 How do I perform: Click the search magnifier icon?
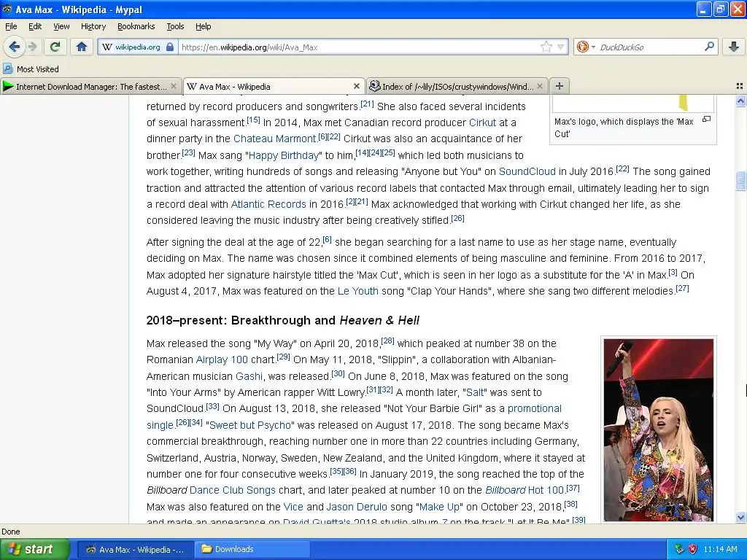pos(709,46)
